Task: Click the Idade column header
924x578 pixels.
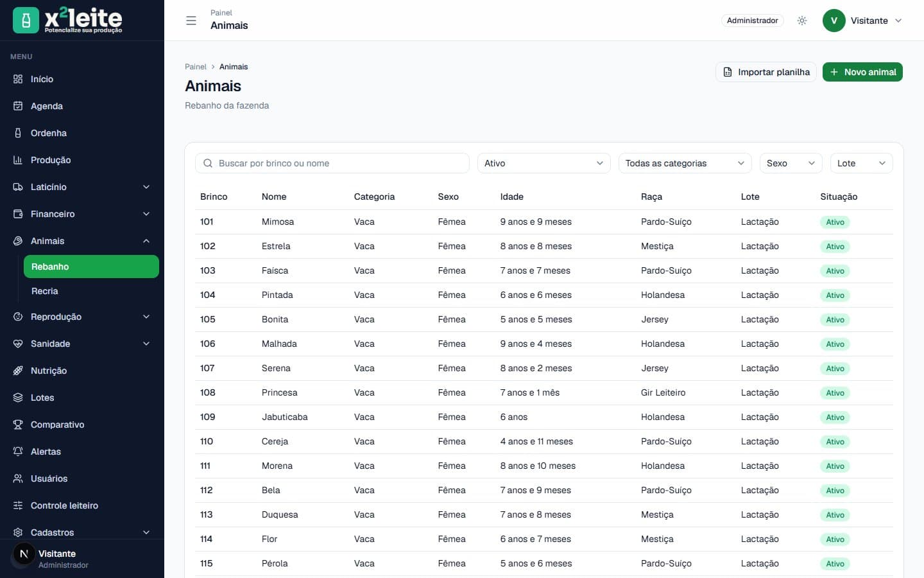Action: pos(512,197)
